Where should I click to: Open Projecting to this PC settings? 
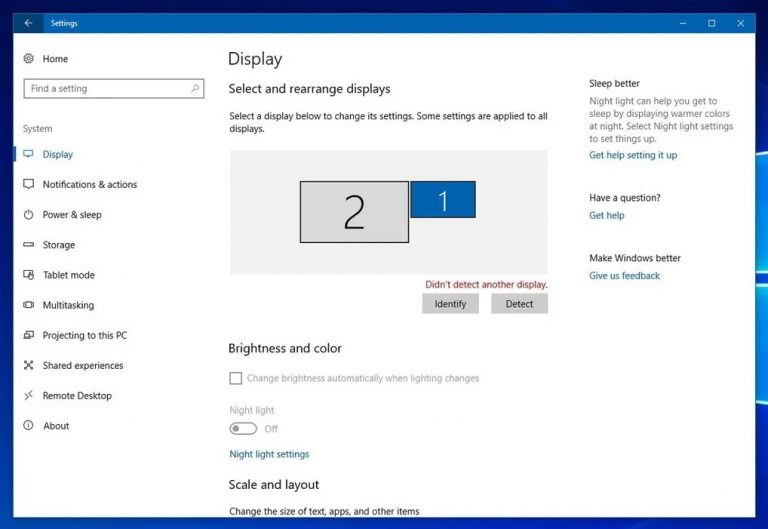[85, 336]
